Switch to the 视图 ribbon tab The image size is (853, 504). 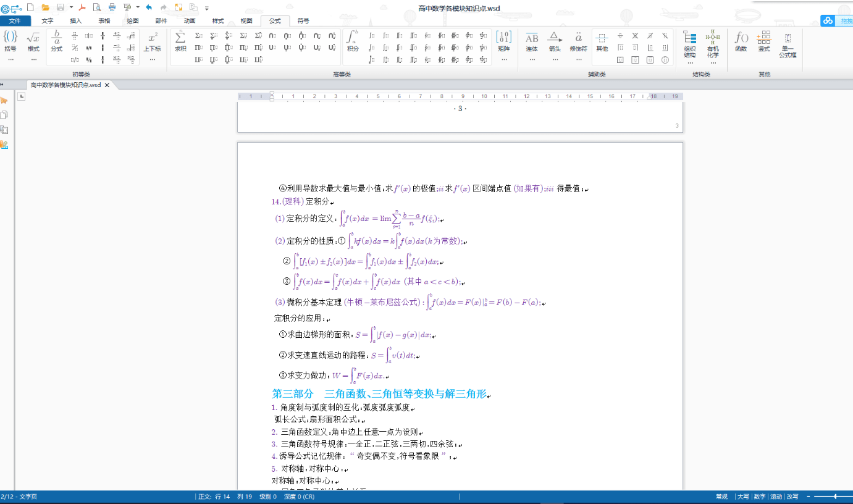click(246, 21)
